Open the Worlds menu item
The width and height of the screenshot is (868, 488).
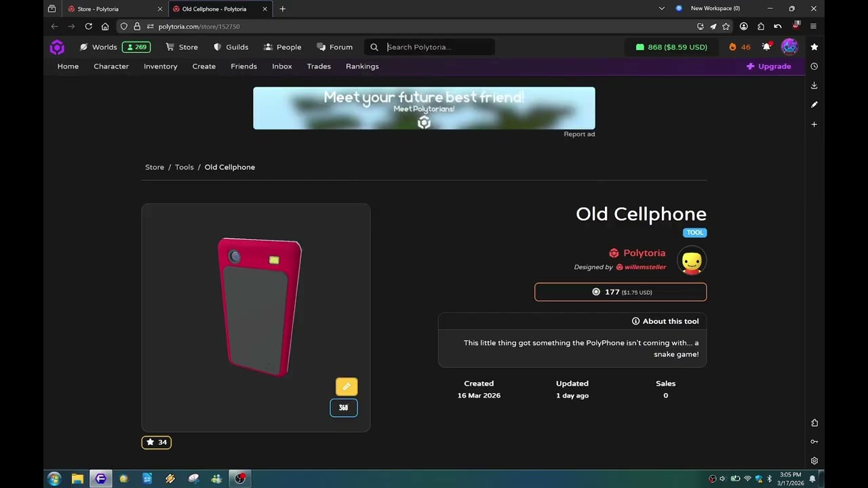98,47
